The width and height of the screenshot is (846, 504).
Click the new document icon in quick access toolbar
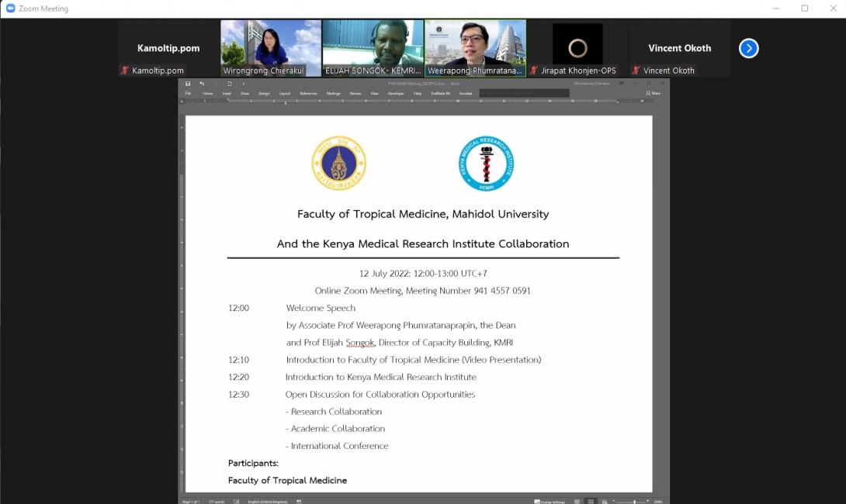[x=230, y=84]
